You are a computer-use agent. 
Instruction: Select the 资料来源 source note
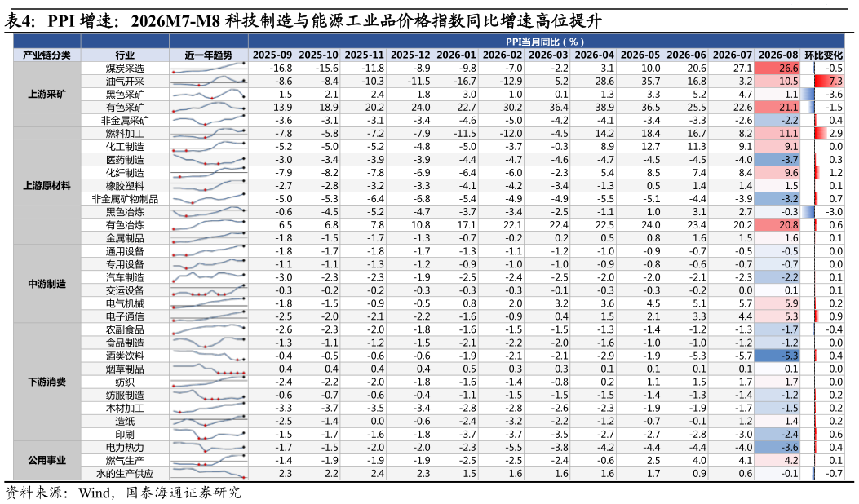coord(122,493)
